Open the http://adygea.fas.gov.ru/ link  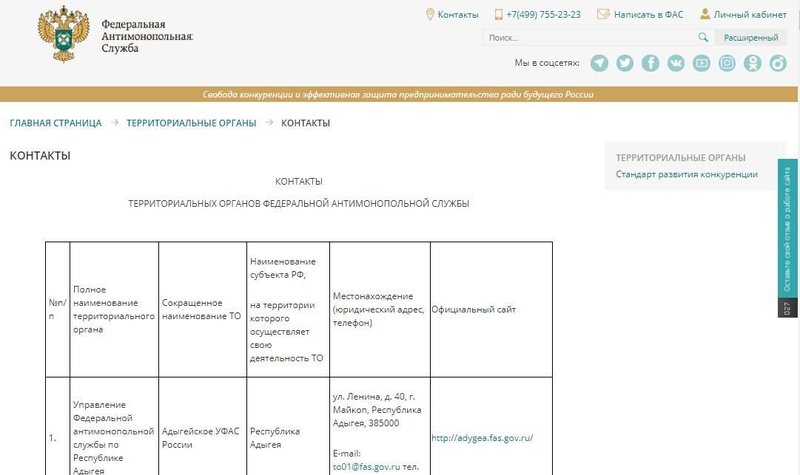(482, 438)
